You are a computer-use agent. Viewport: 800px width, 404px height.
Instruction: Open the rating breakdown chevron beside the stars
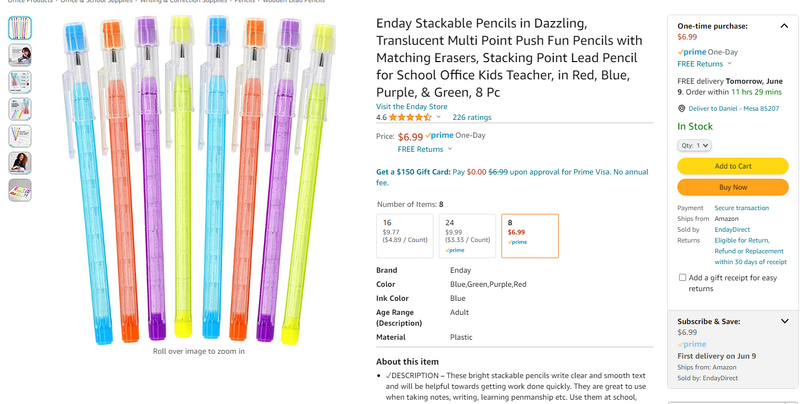tap(440, 117)
